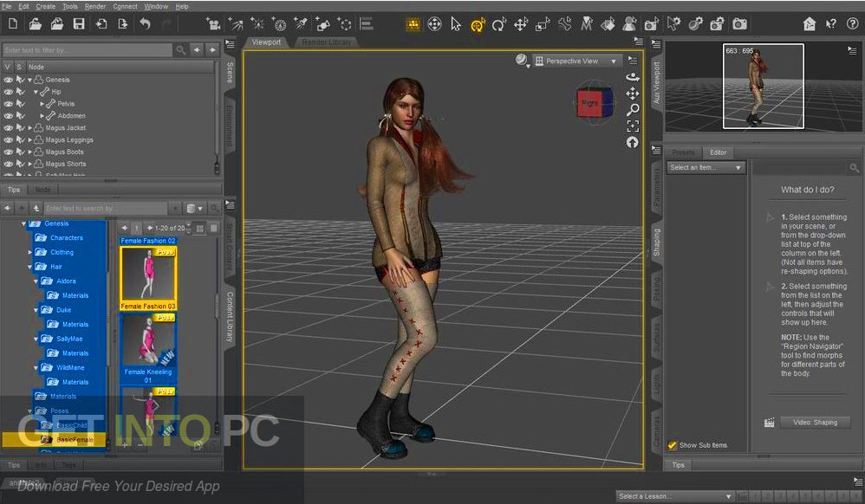Open the Video: Shaping button
The width and height of the screenshot is (865, 504).
[x=815, y=423]
